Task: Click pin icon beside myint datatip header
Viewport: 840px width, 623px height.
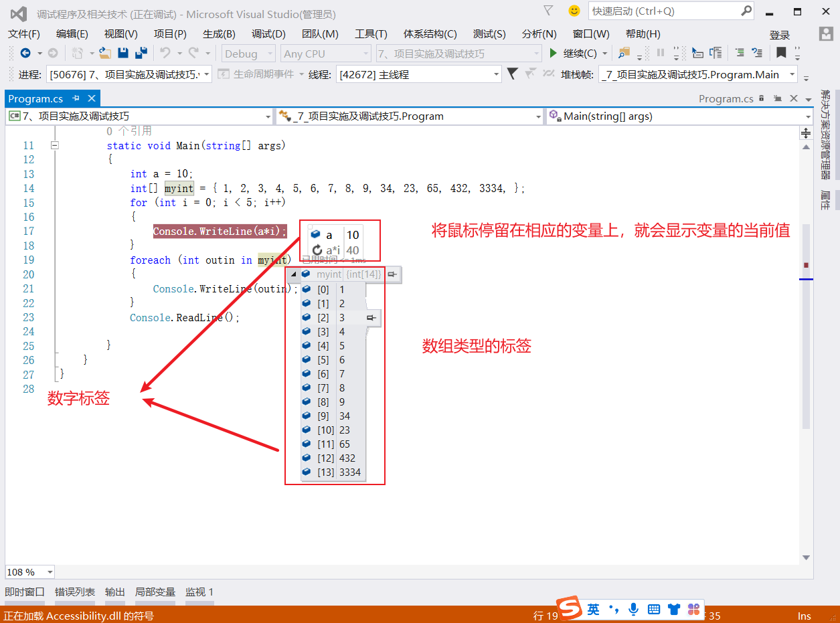Action: (393, 274)
